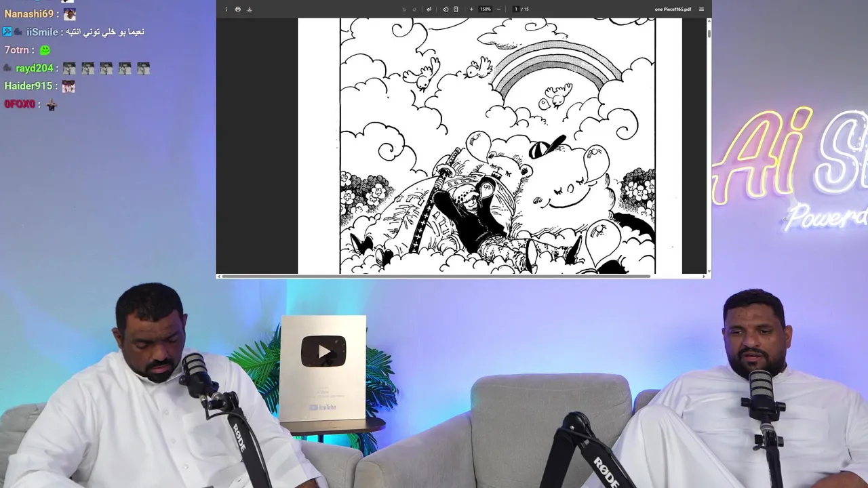Viewport: 868px width, 488px height.
Task: Click the fit-to-page icon
Action: [x=456, y=9]
